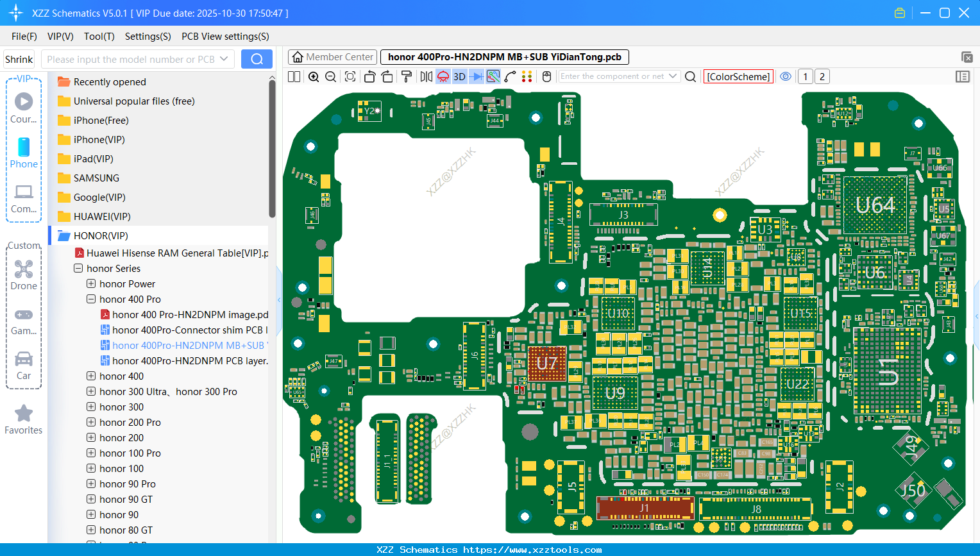Click the mouse settings icon
The image size is (980, 556).
coord(546,76)
